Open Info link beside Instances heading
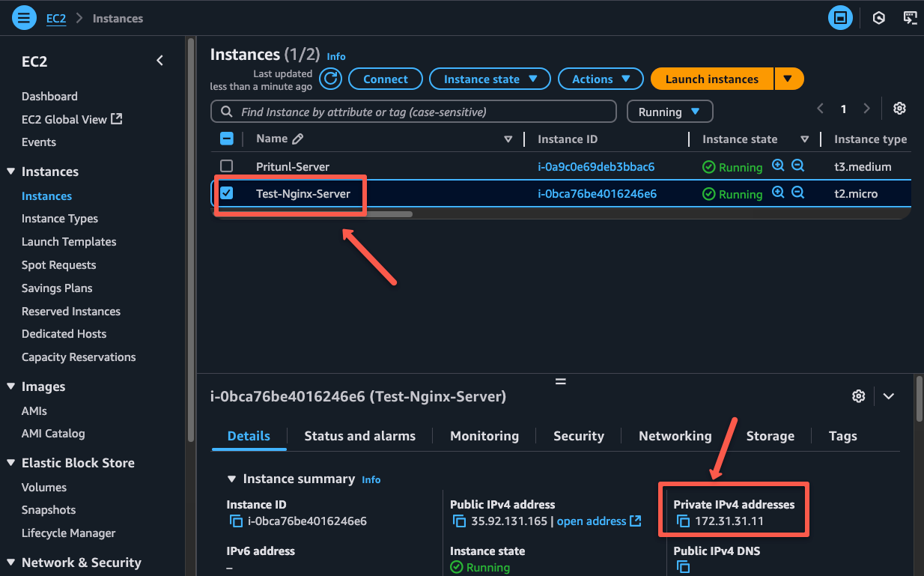This screenshot has width=924, height=576. [x=336, y=56]
